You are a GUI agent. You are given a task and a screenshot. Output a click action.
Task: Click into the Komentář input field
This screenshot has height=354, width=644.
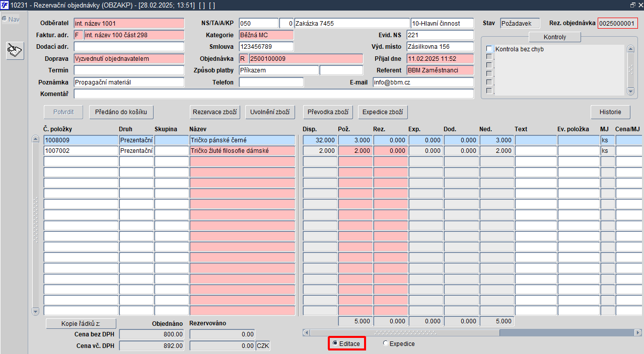click(x=274, y=94)
